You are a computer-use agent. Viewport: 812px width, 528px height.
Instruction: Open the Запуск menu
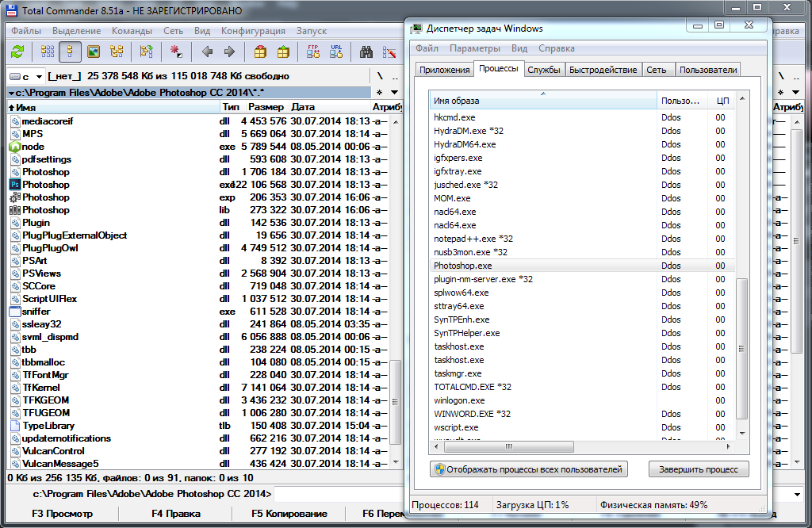click(311, 31)
